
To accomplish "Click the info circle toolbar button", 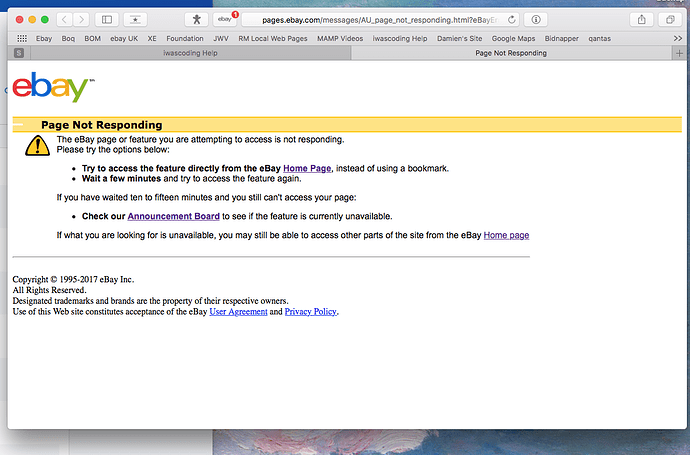I will [x=536, y=19].
